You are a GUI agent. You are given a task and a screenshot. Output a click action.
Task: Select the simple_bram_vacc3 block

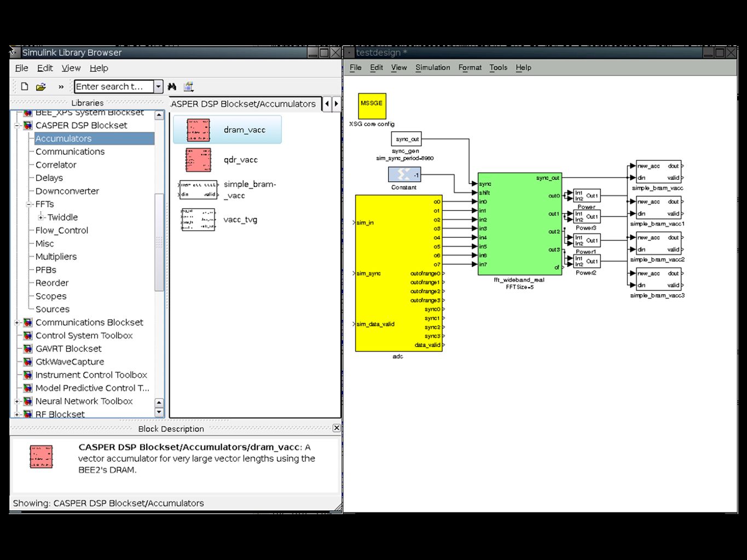tap(658, 279)
